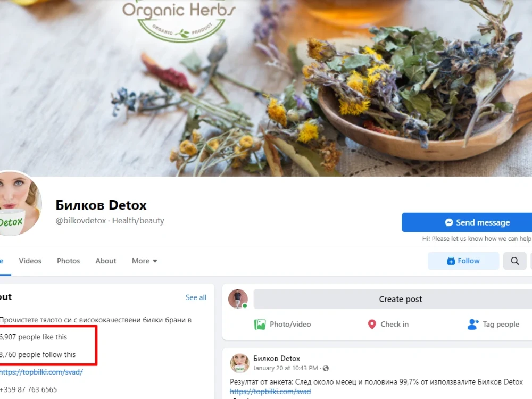This screenshot has width=532, height=399.
Task: Click the Photo/video green image icon
Action: (x=260, y=325)
